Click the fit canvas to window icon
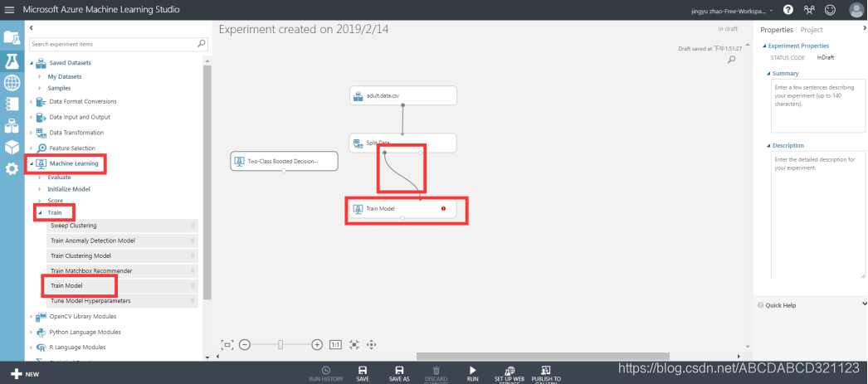Image resolution: width=868 pixels, height=384 pixels. pos(354,345)
